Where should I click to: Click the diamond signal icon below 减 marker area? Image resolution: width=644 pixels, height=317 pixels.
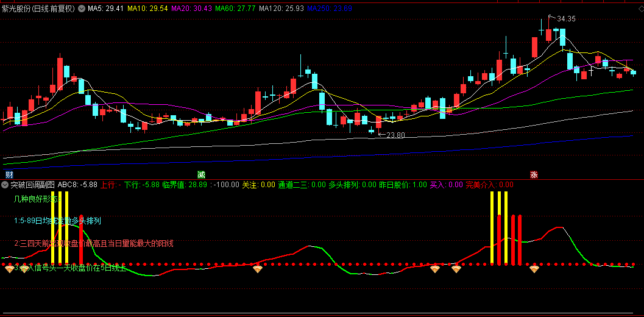coord(258,269)
